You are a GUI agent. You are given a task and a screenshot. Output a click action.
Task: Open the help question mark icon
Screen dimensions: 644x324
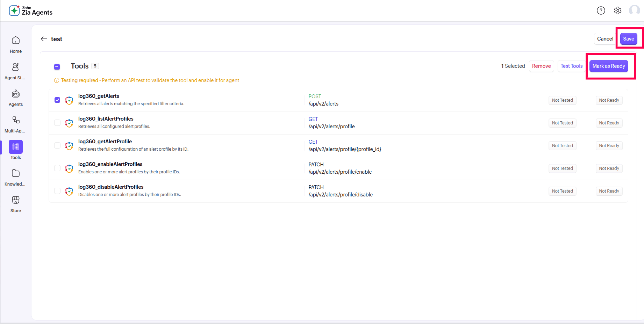click(601, 10)
